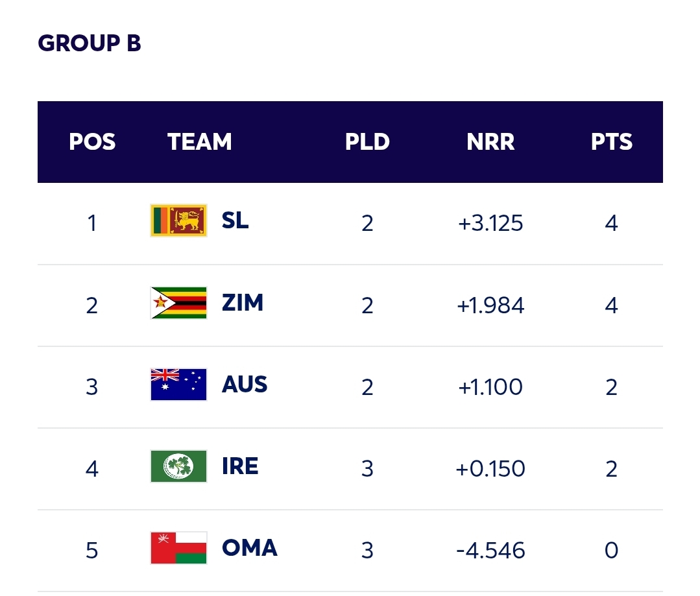Click Australia's +1.100 net run rate
This screenshot has height=596, width=700.
[490, 387]
